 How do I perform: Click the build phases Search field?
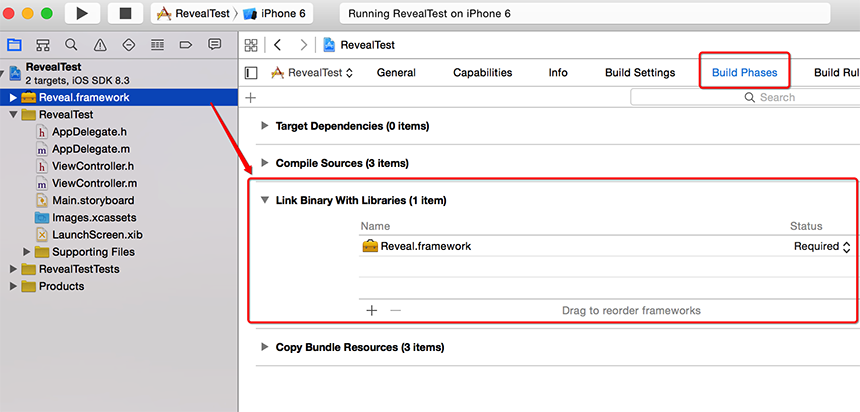click(x=745, y=98)
